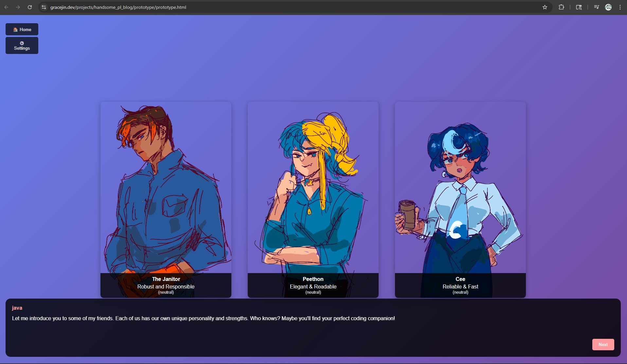Click the 'Robust and Responsible' caption
The width and height of the screenshot is (627, 364).
click(166, 286)
